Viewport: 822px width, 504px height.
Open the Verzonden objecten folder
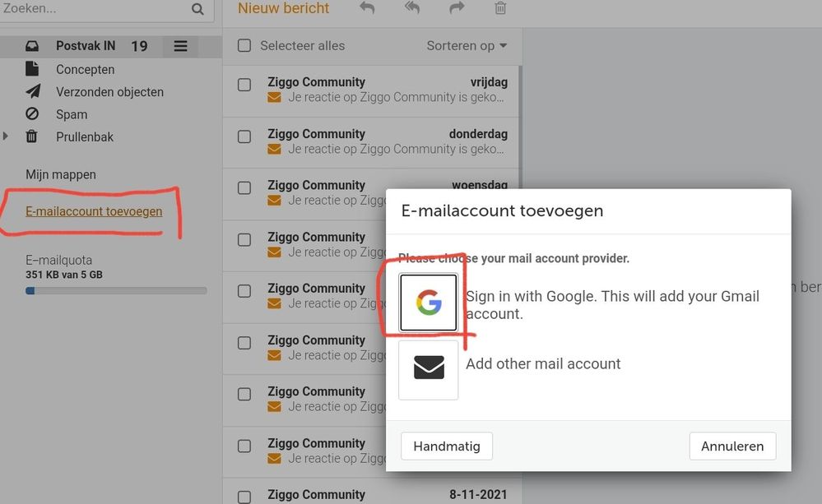click(109, 92)
